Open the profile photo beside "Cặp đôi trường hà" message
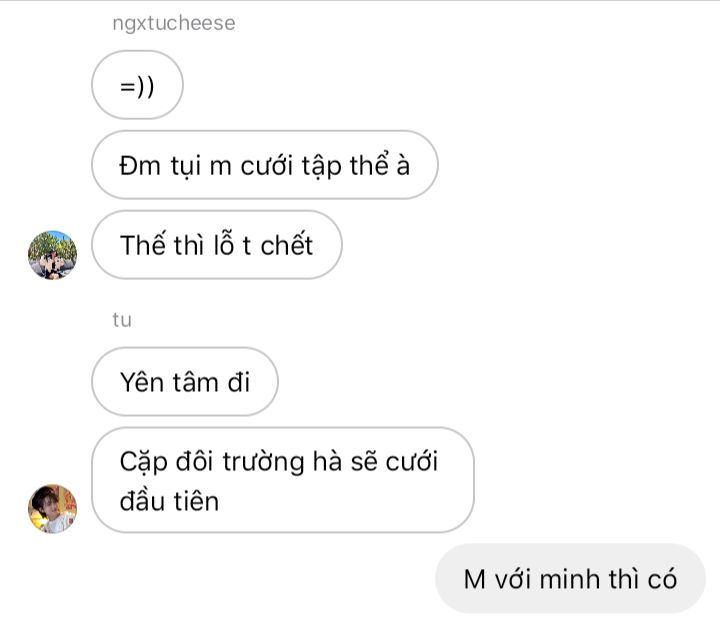This screenshot has height=634, width=720. pyautogui.click(x=52, y=508)
